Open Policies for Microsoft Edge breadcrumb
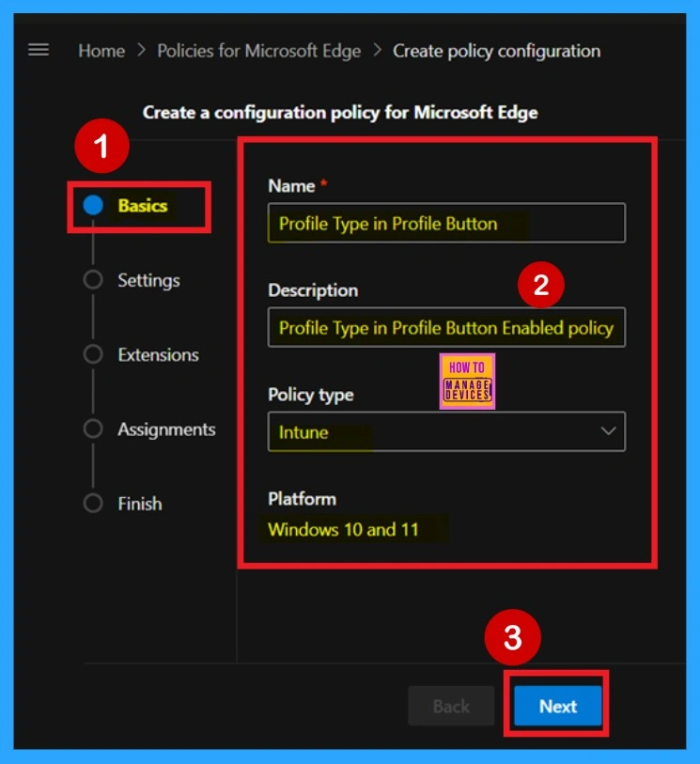This screenshot has width=700, height=764. [x=258, y=51]
